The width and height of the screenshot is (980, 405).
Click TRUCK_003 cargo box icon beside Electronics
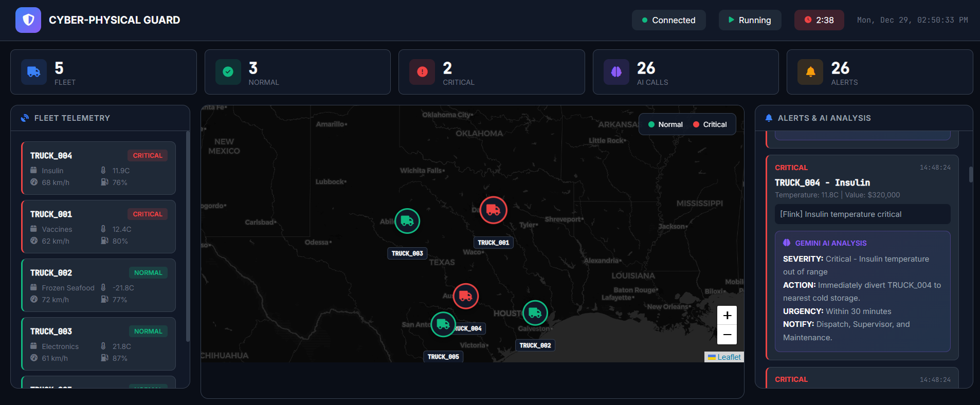pos(33,346)
